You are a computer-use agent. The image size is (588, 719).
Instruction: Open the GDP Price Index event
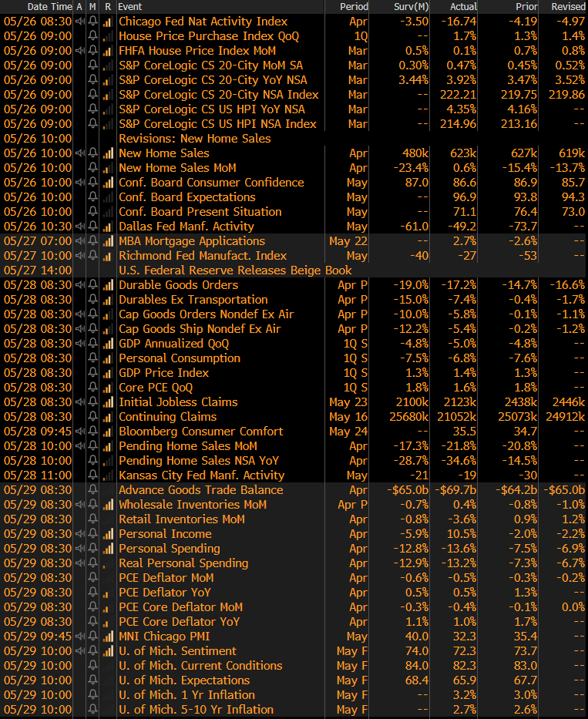click(x=163, y=373)
